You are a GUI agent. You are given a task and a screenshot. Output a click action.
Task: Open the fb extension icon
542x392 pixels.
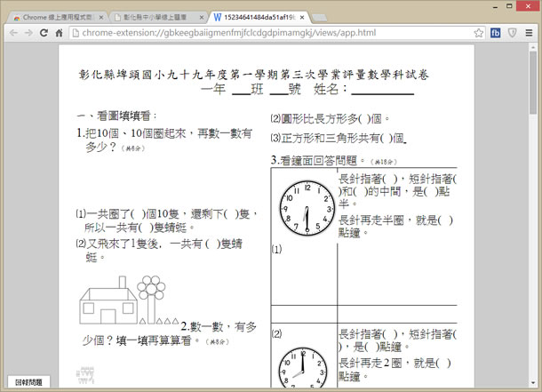click(x=494, y=33)
